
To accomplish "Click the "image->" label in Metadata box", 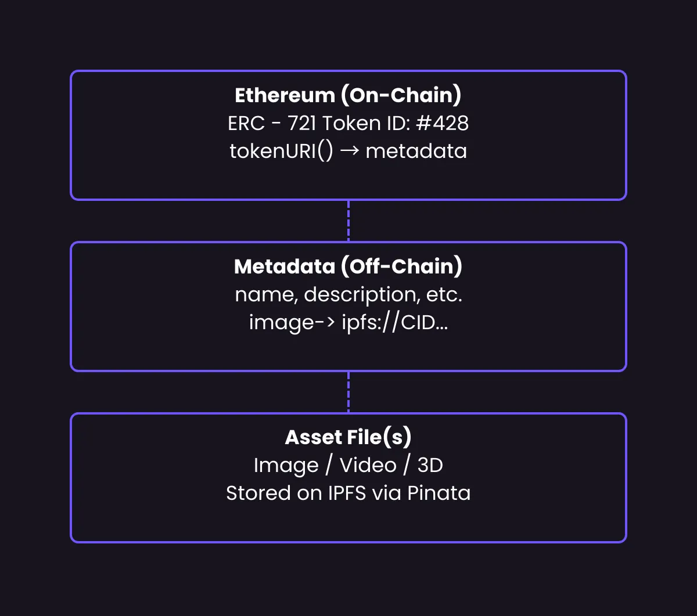I will point(290,322).
